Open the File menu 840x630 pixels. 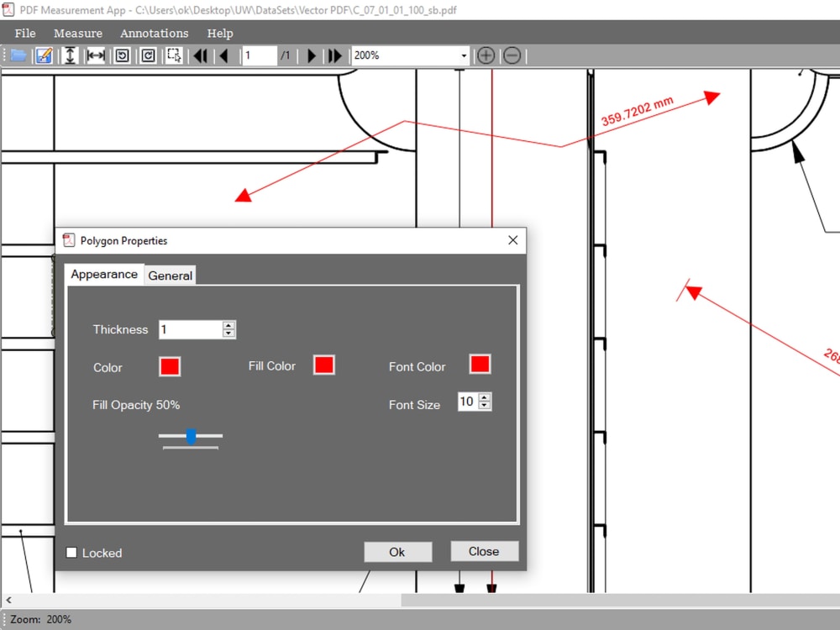25,34
